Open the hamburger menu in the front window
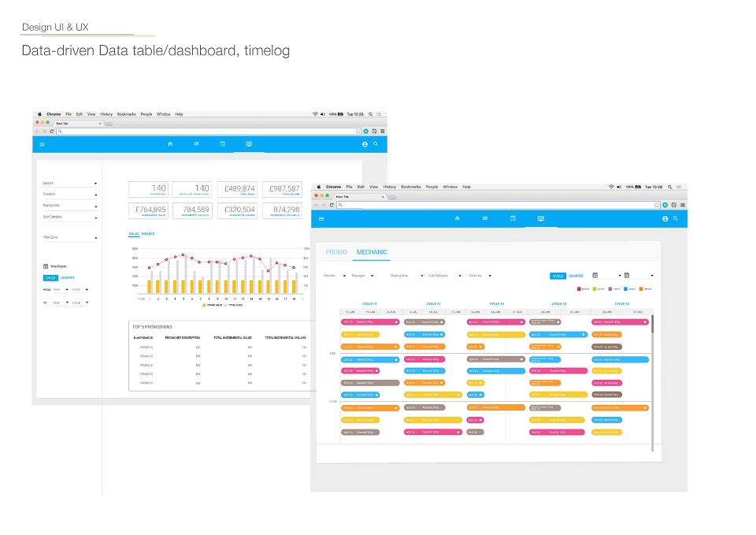Image resolution: width=756 pixels, height=535 pixels. point(321,219)
